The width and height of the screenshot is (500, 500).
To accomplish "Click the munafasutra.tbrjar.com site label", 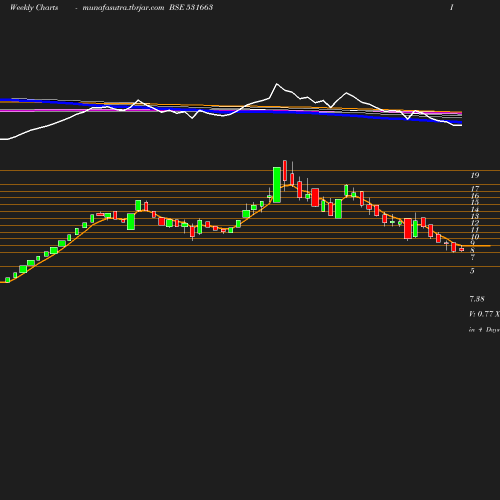I will click(x=123, y=8).
